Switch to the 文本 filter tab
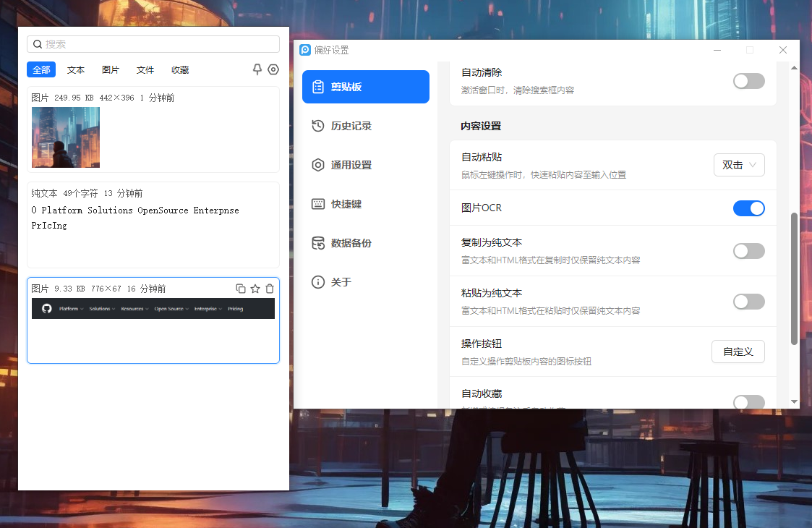Screen dimensions: 812x528 pos(76,70)
